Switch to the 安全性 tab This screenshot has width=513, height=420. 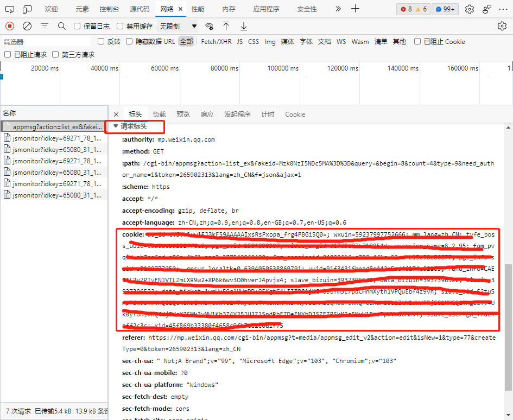307,9
